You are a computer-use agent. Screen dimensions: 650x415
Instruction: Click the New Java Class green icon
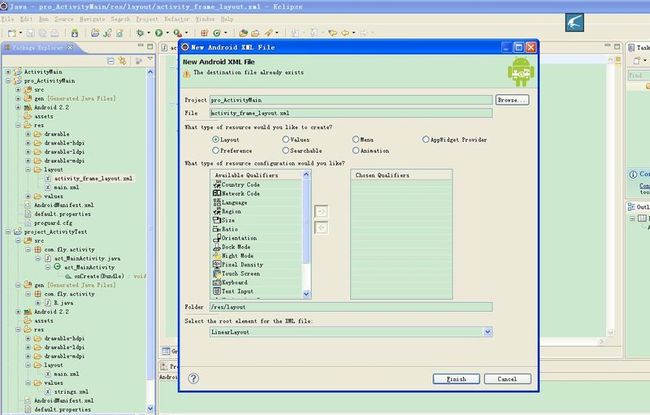pos(217,33)
